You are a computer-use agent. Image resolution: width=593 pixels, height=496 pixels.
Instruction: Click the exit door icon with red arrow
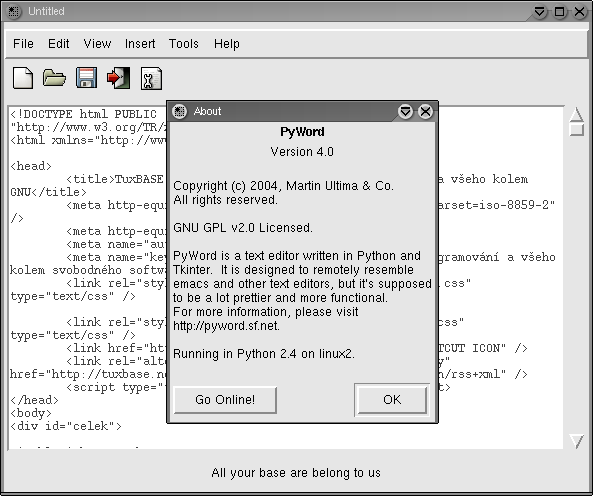(118, 78)
